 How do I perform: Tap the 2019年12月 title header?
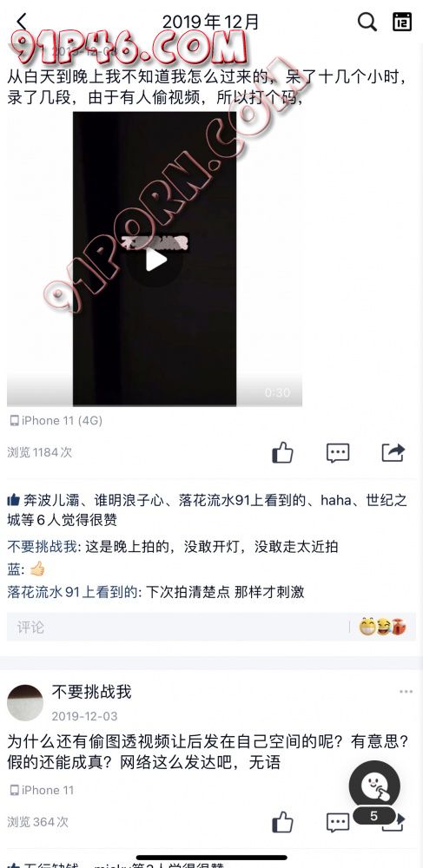pyautogui.click(x=211, y=23)
